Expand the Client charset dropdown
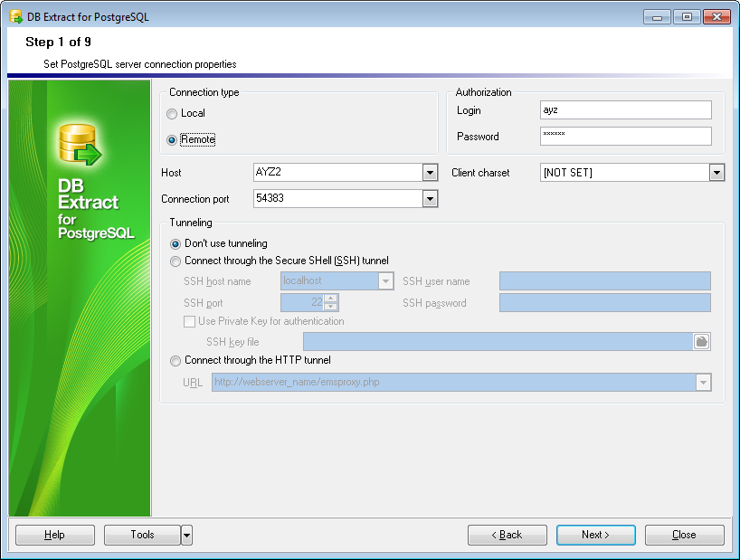740x560 pixels. (x=716, y=173)
